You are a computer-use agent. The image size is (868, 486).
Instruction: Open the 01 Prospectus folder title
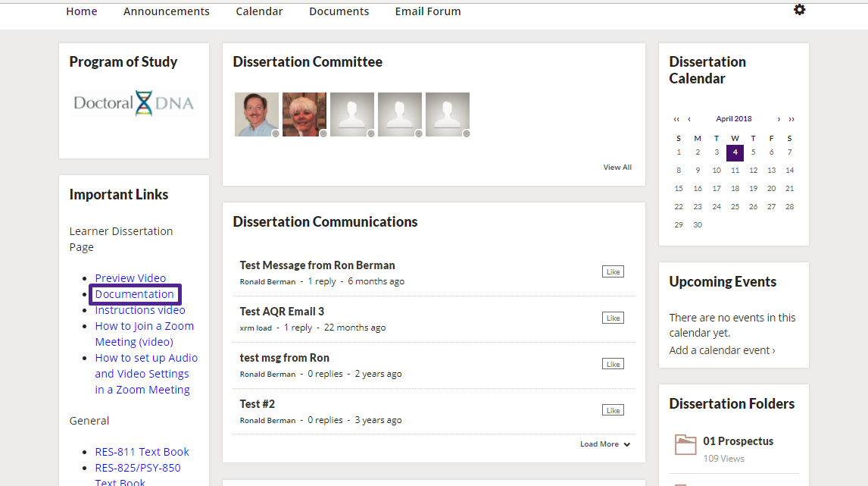[738, 441]
